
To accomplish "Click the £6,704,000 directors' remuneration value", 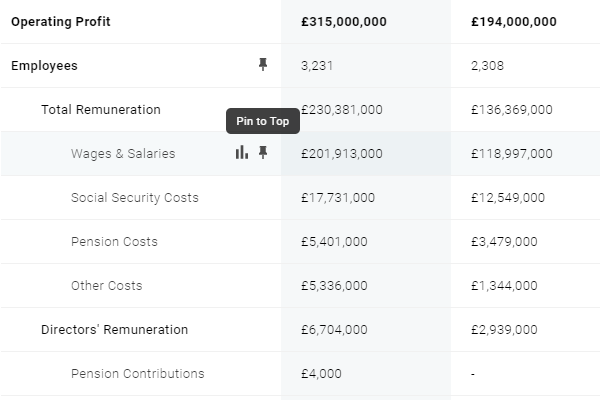I will 334,330.
